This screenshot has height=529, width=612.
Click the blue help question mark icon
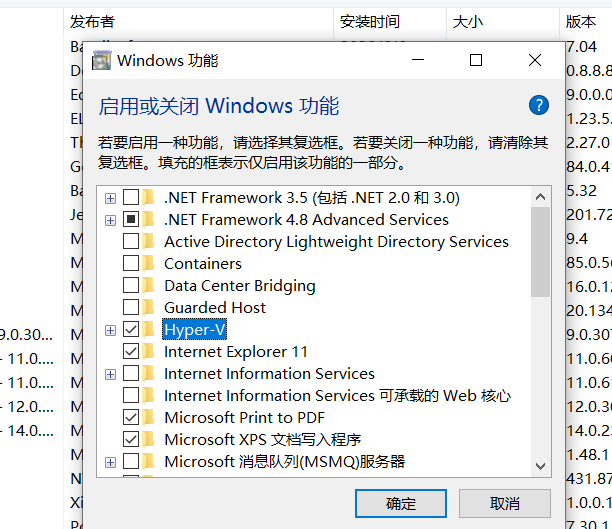[x=539, y=105]
